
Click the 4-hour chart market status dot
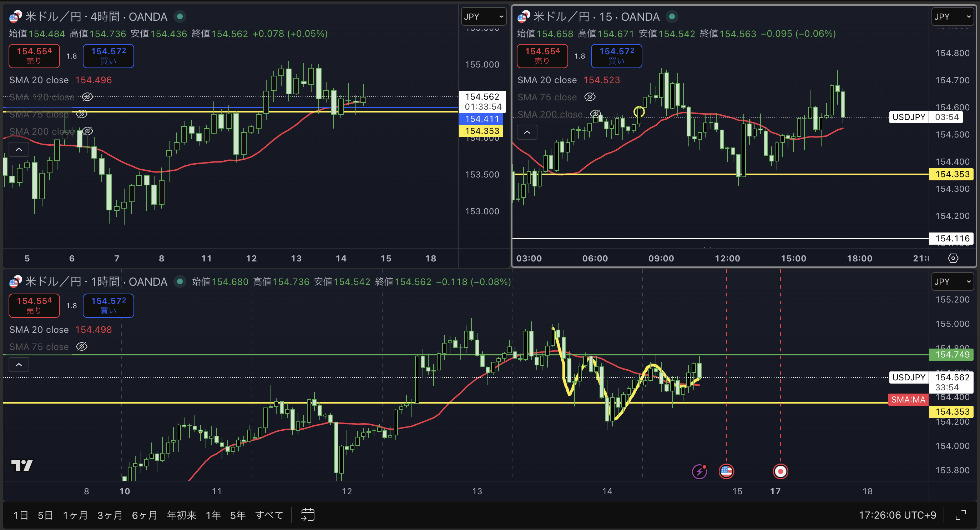pos(180,16)
